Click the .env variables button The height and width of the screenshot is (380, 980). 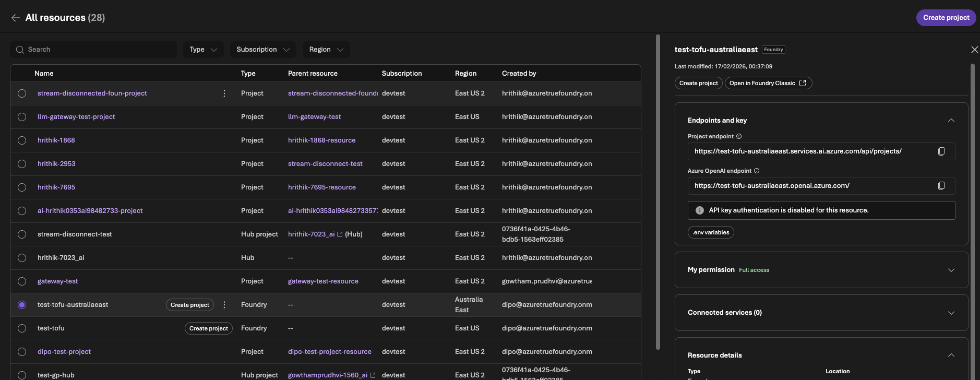(x=711, y=232)
